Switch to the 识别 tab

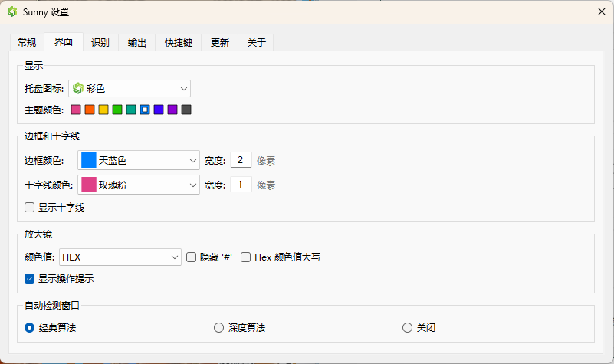pyautogui.click(x=100, y=43)
